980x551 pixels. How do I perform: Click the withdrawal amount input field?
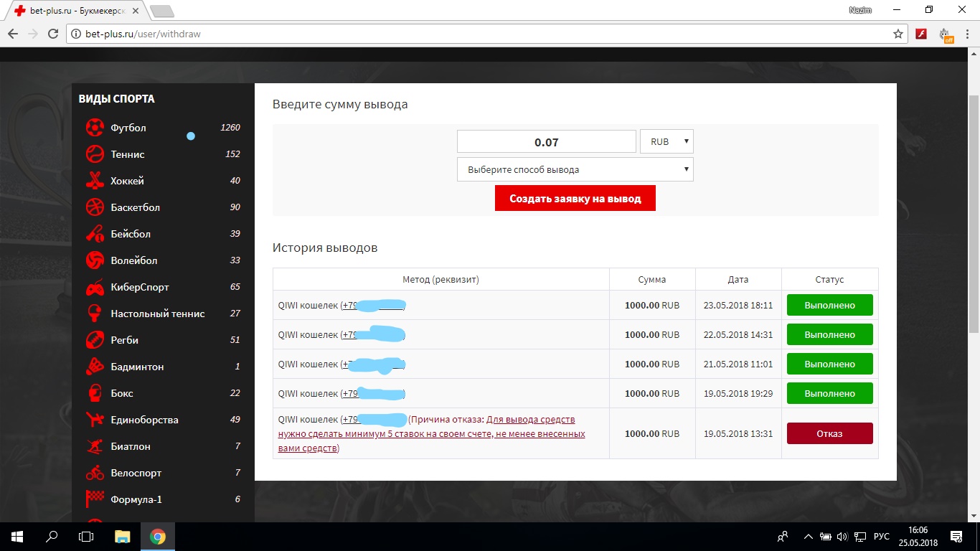[x=546, y=141]
